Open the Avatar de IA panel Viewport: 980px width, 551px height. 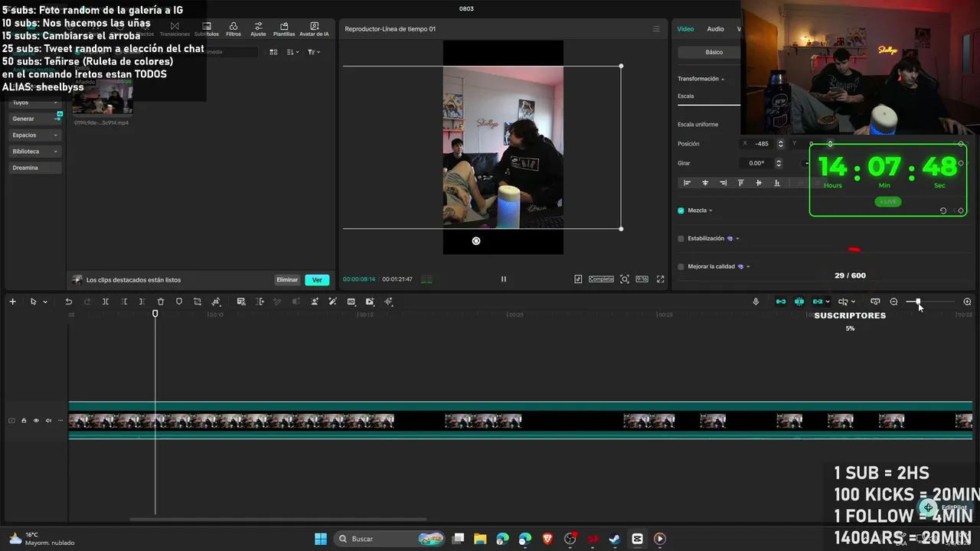(314, 29)
